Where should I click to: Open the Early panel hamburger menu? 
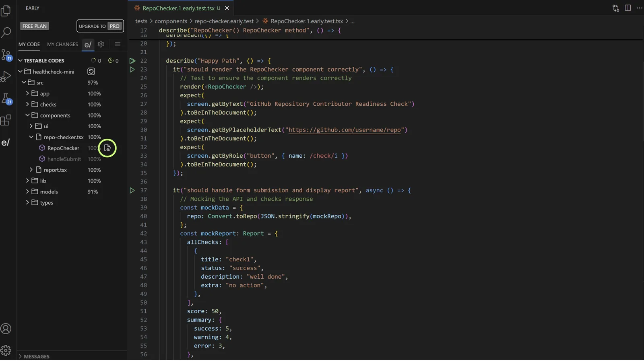click(x=118, y=44)
